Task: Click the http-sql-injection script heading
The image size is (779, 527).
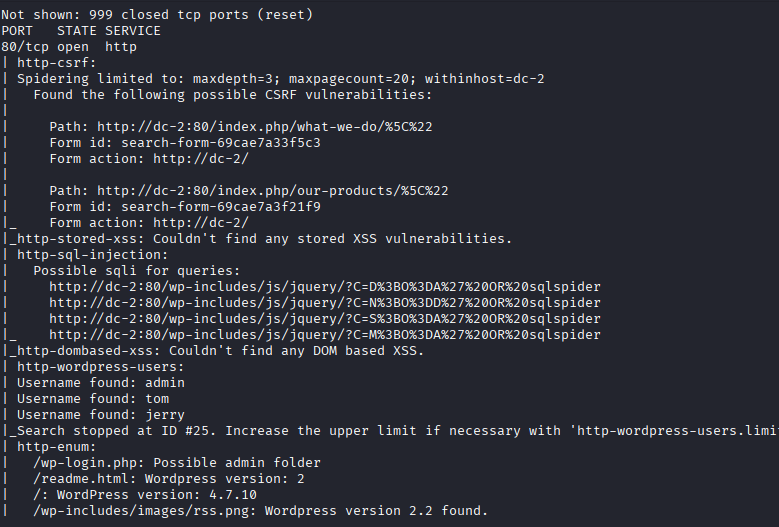Action: [88, 255]
